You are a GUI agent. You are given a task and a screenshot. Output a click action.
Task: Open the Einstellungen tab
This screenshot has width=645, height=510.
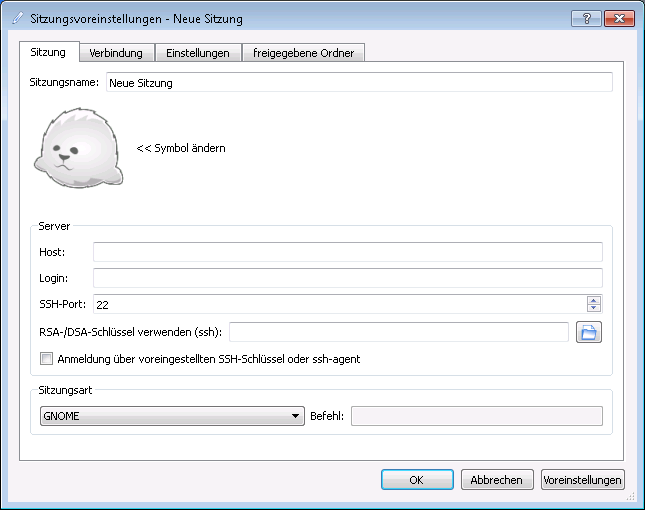pyautogui.click(x=198, y=53)
